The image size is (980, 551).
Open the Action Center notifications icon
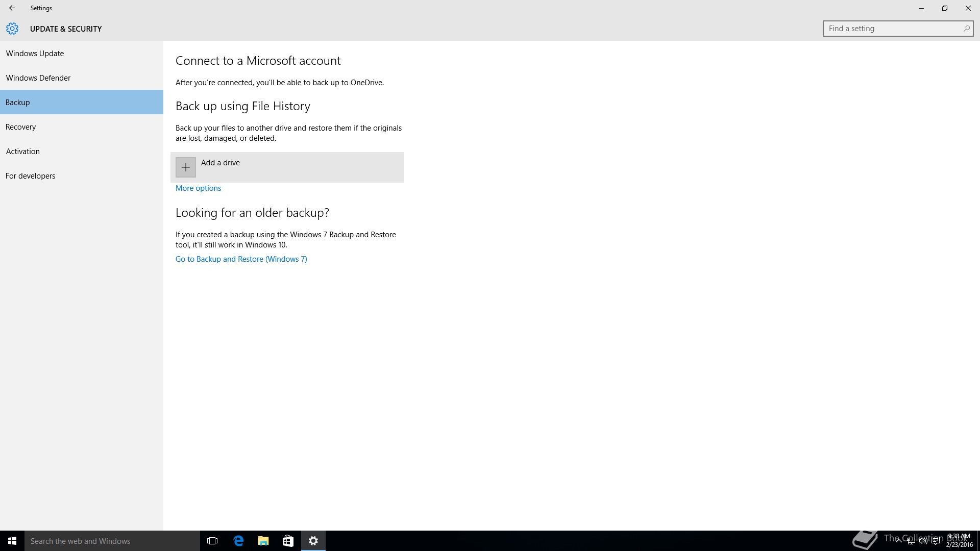point(936,541)
